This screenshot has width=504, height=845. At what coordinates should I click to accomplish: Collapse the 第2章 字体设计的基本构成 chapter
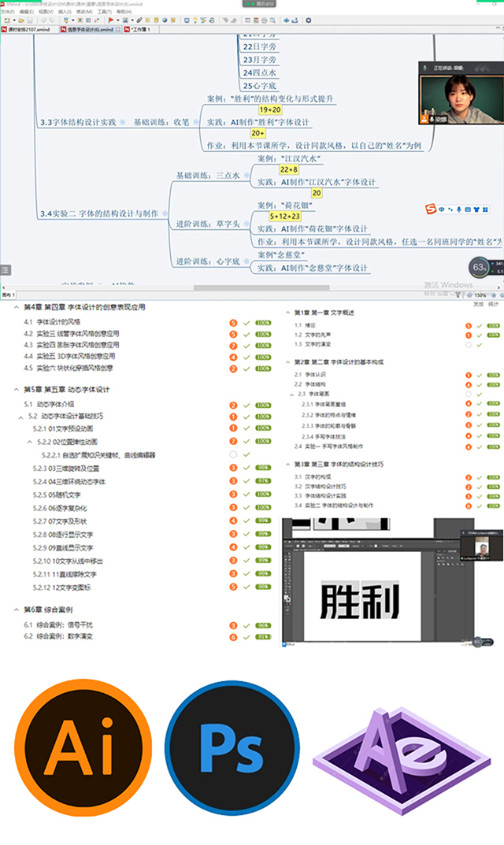pyautogui.click(x=288, y=362)
